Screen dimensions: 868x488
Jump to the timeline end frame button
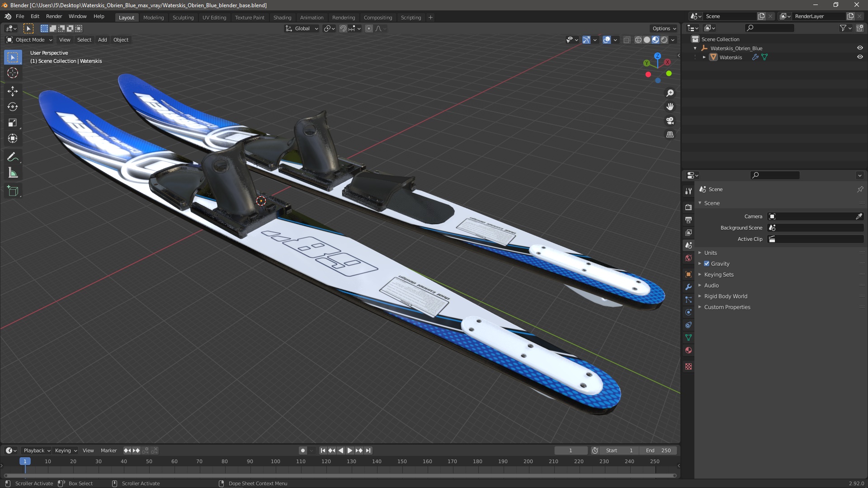click(368, 450)
